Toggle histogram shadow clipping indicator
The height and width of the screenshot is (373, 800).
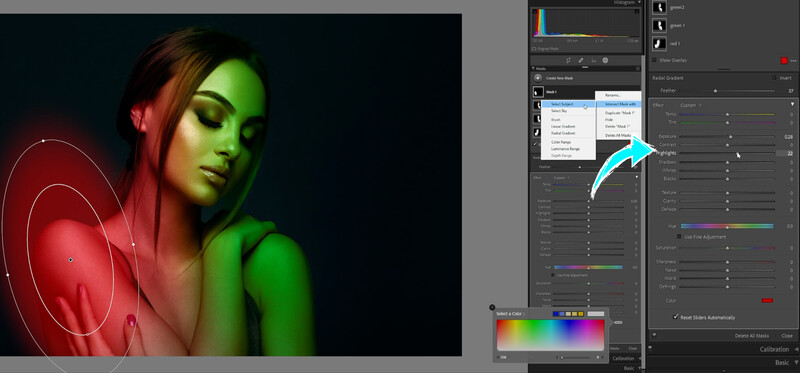536,11
